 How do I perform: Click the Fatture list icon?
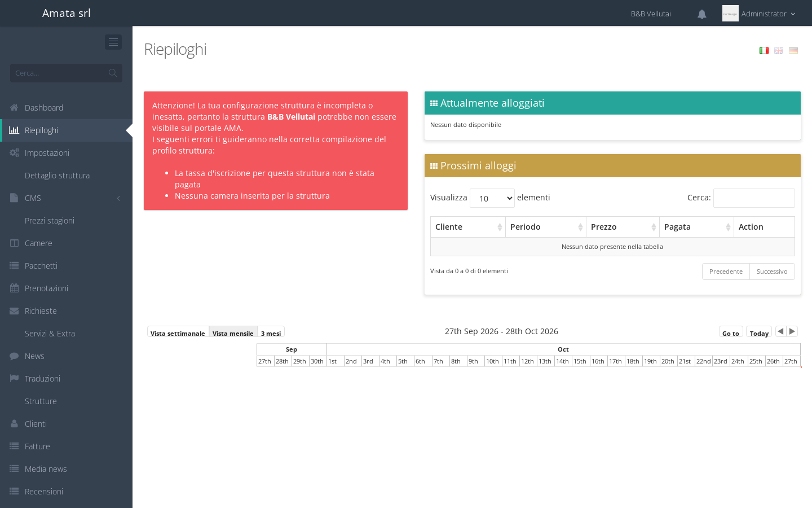click(14, 446)
